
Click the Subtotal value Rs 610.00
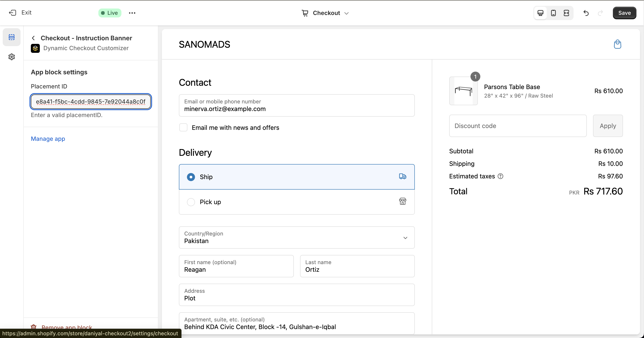608,151
